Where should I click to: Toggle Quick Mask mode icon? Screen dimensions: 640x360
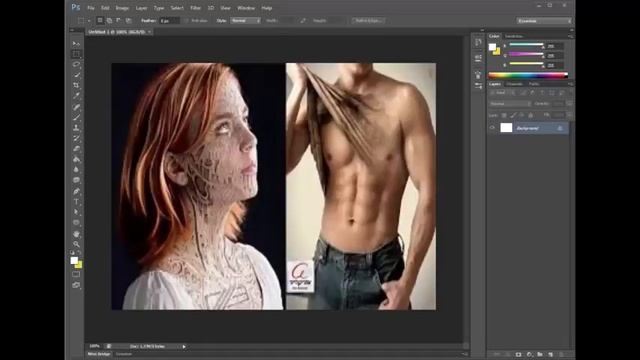(x=76, y=275)
